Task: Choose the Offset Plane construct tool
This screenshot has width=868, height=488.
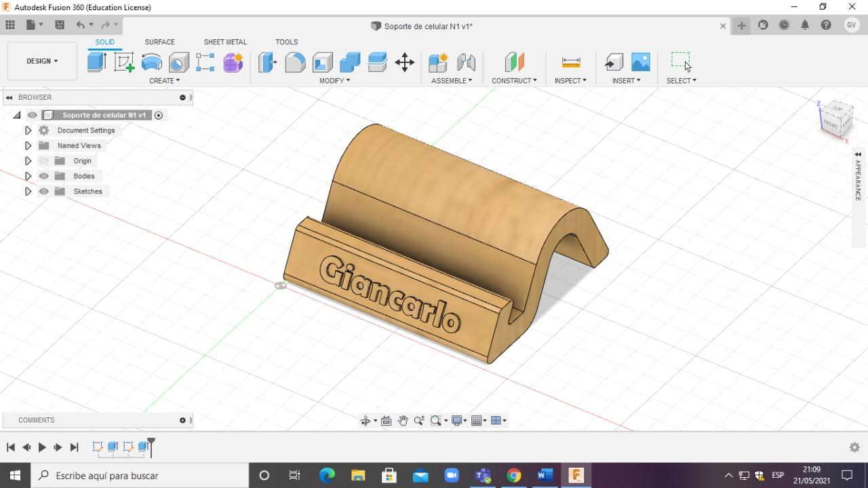Action: pyautogui.click(x=515, y=62)
